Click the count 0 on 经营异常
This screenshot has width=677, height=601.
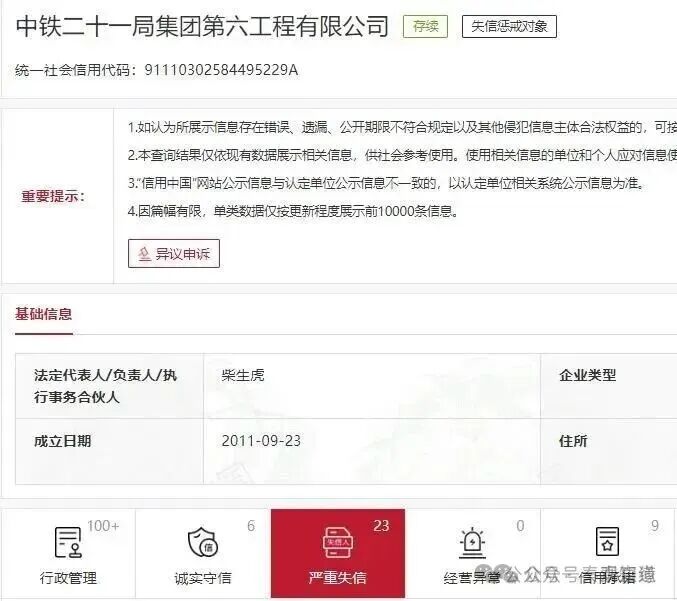point(520,525)
